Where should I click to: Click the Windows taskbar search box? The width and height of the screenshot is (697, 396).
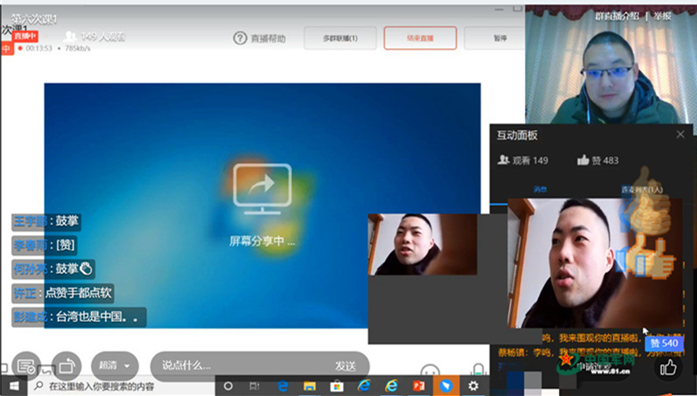[122, 386]
